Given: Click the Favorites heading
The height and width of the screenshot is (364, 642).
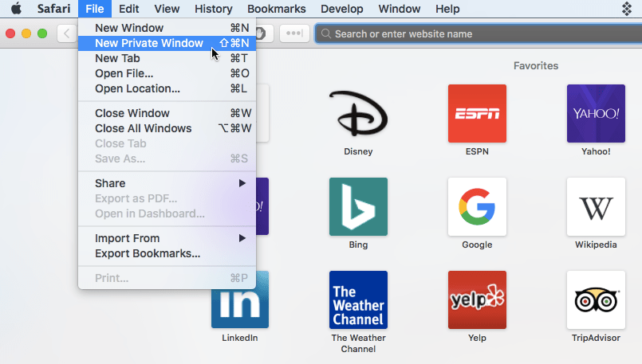Looking at the screenshot, I should 536,66.
